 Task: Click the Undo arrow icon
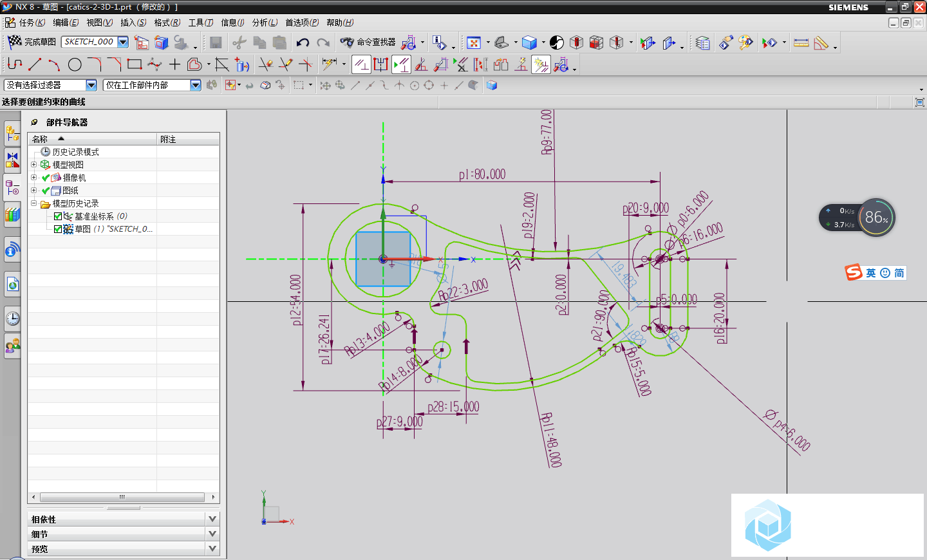coord(303,42)
